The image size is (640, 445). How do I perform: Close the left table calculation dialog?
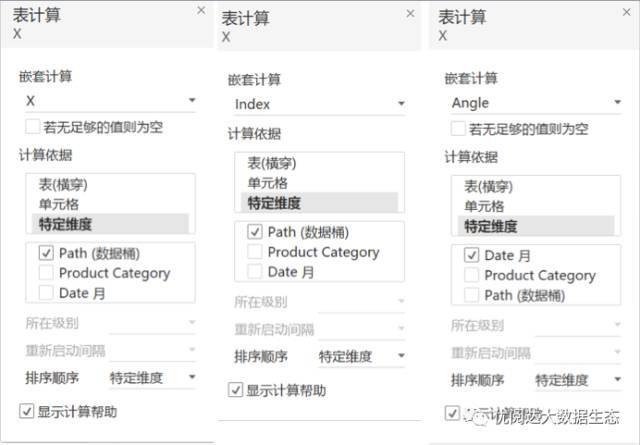201,11
